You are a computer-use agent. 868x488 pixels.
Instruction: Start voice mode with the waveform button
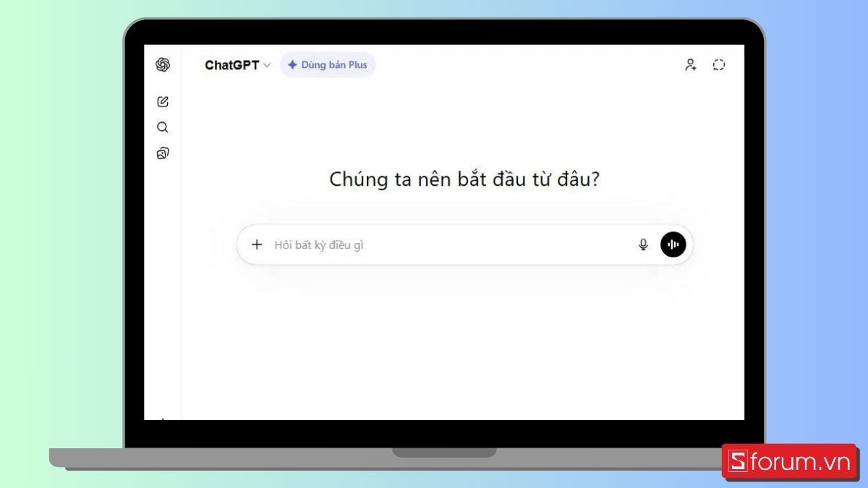[673, 244]
